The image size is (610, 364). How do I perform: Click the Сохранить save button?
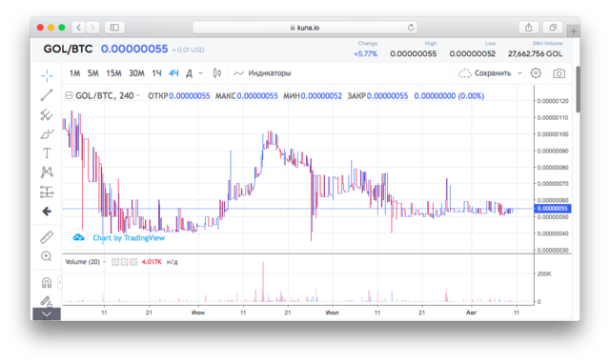click(484, 73)
